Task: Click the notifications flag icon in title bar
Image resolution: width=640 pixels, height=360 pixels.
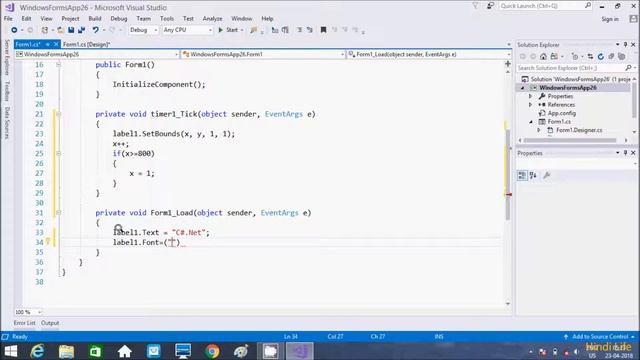Action: pos(476,6)
